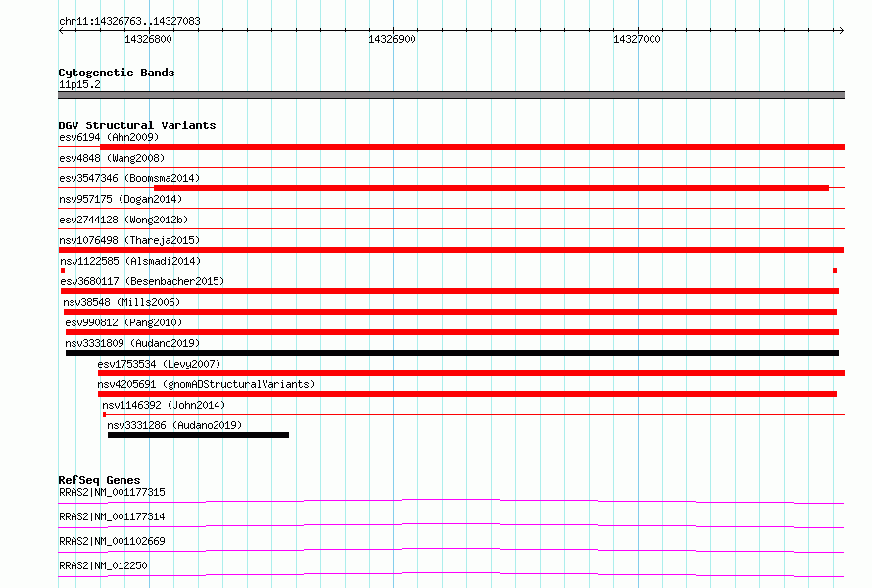
Task: Click the left arrowhead of the ruler
Action: point(61,30)
